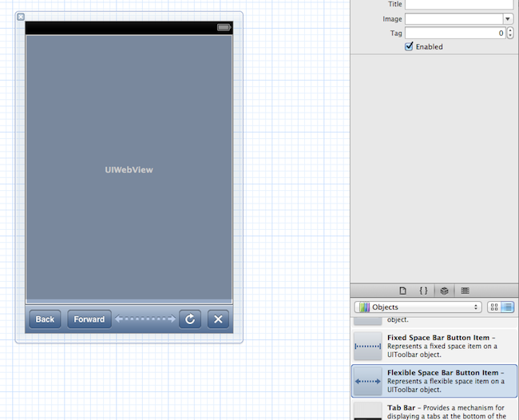Select the Tab Bar library thumbnail
This screenshot has width=519, height=420.
(x=368, y=411)
